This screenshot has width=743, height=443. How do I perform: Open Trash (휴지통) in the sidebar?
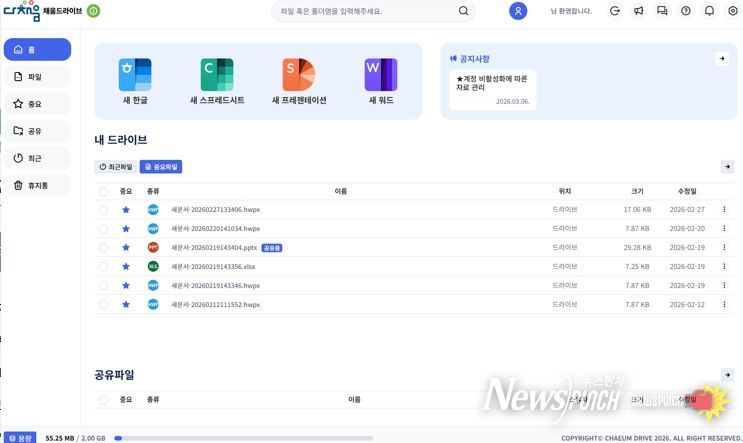click(37, 185)
